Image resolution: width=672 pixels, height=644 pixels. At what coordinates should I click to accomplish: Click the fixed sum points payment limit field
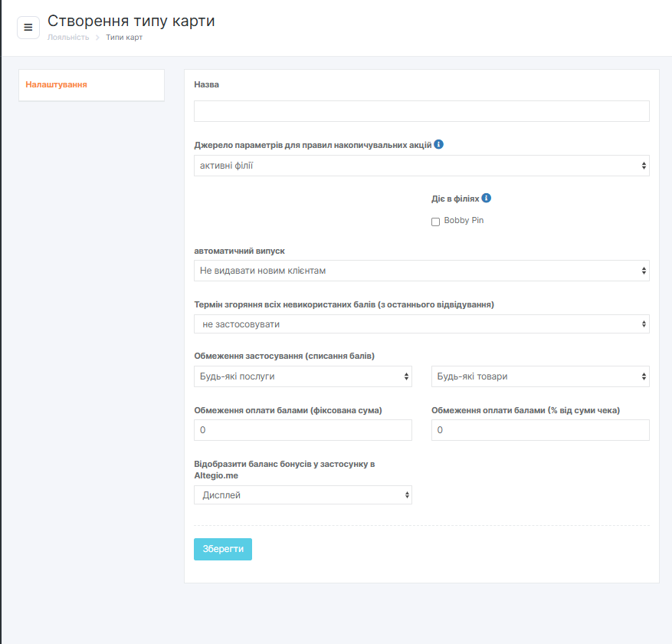point(303,431)
